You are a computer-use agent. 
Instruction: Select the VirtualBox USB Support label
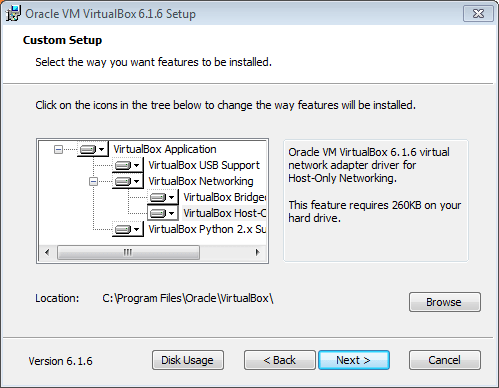pos(204,165)
